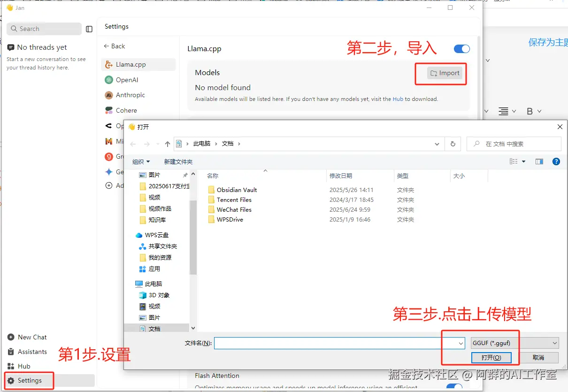The width and height of the screenshot is (568, 392).
Task: Open New Chat in Jan sidebar
Action: click(27, 337)
